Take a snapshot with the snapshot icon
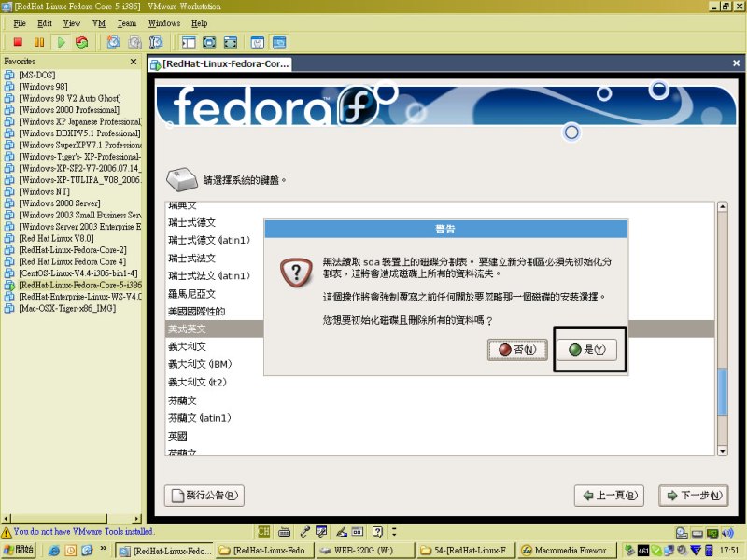747x560 pixels. (x=113, y=42)
